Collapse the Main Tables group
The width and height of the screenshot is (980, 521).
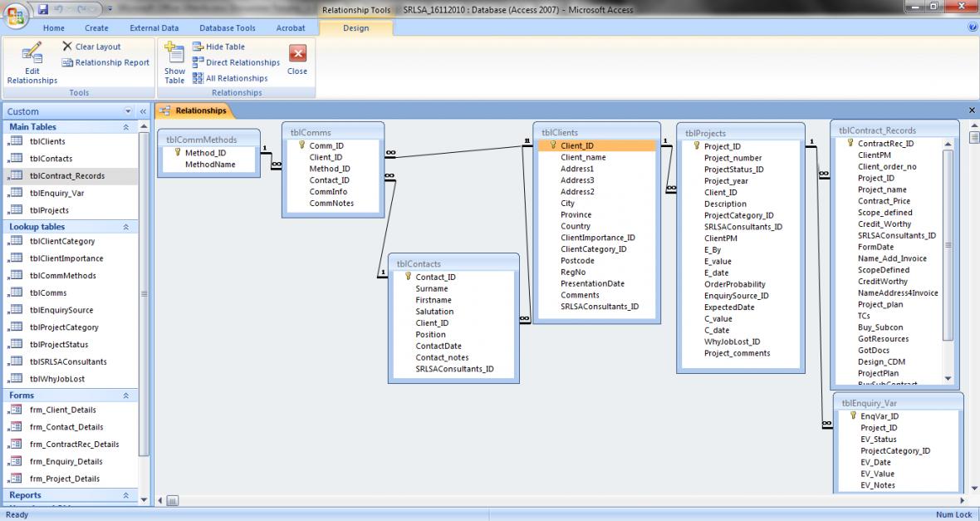[125, 126]
